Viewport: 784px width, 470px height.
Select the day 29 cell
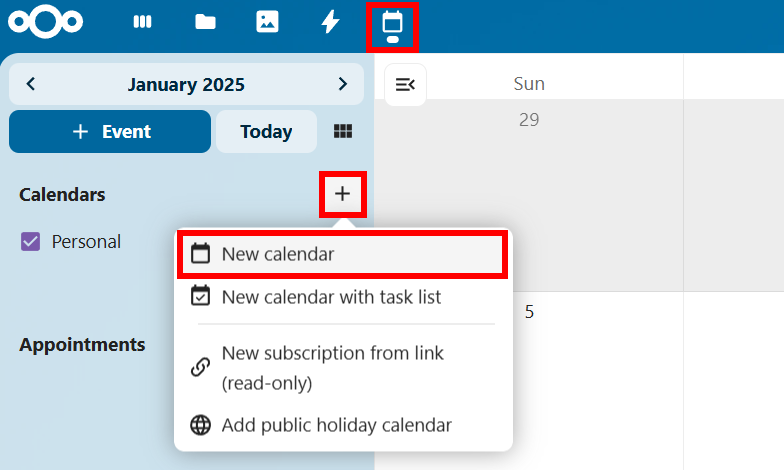[529, 190]
